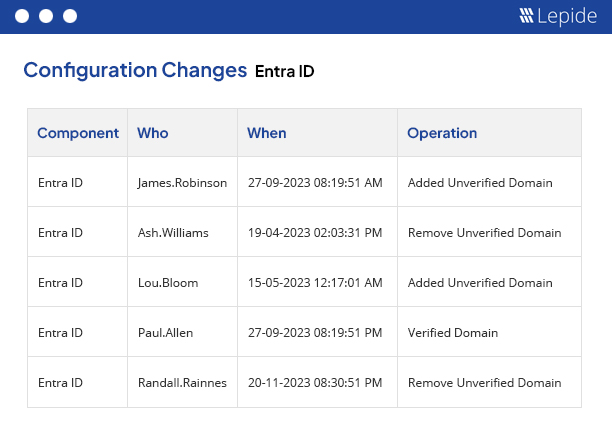Click Lou.Bloom's Added Unverified Domain operation
Viewport: 612px width, 430px height.
[x=480, y=283]
